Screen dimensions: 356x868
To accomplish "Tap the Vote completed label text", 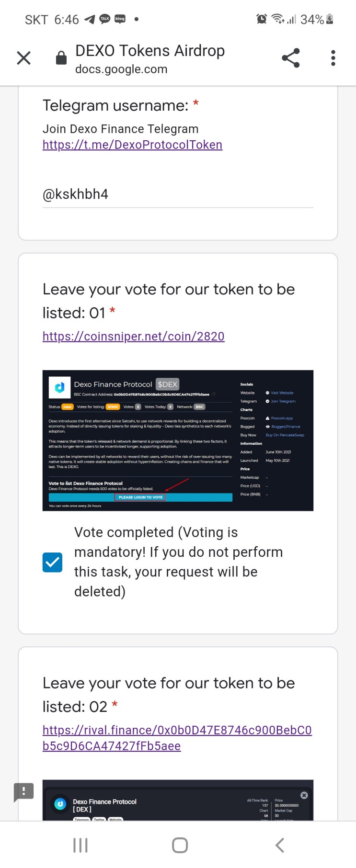I will click(178, 562).
